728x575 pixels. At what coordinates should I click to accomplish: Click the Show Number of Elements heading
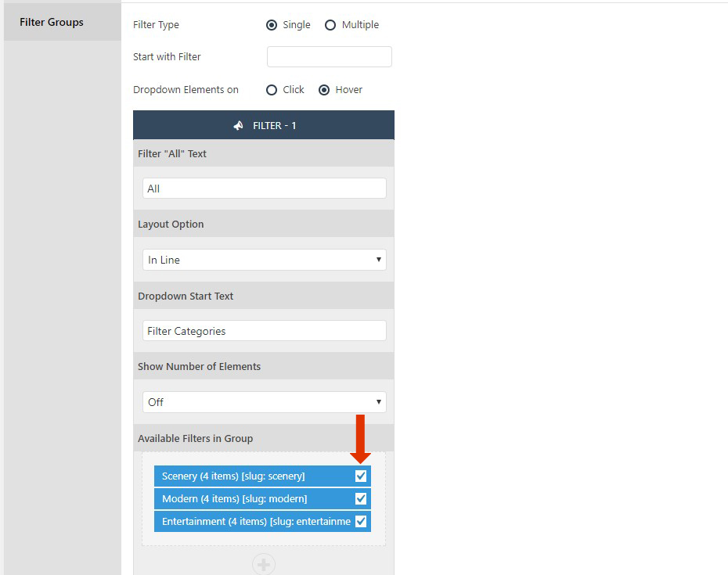coord(199,367)
